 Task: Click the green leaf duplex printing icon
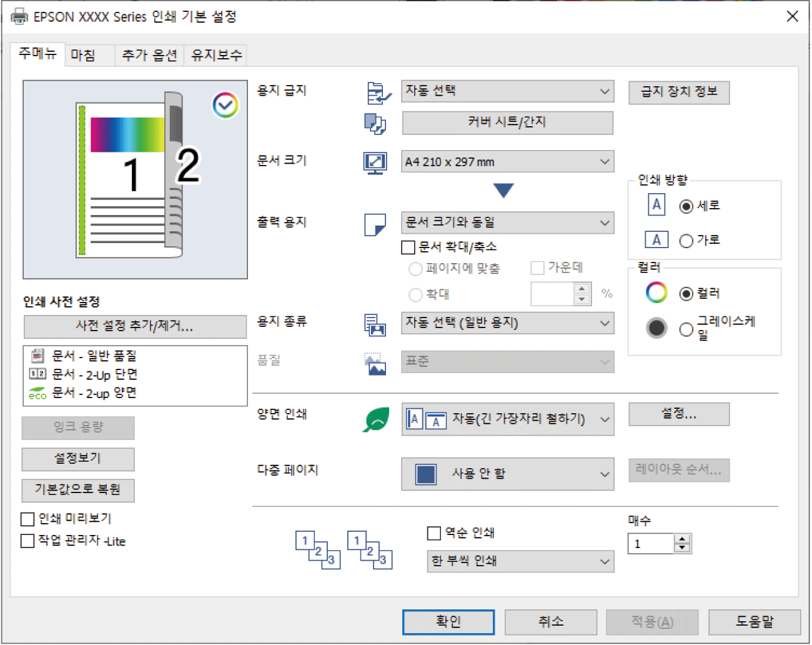376,419
